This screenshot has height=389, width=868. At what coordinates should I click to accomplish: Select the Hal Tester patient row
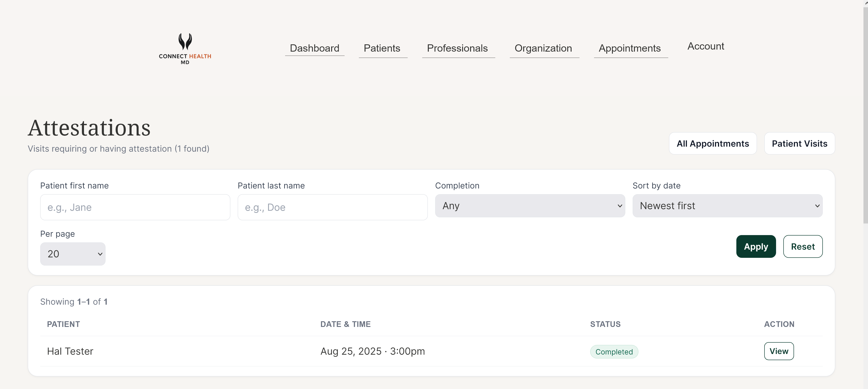[70, 351]
